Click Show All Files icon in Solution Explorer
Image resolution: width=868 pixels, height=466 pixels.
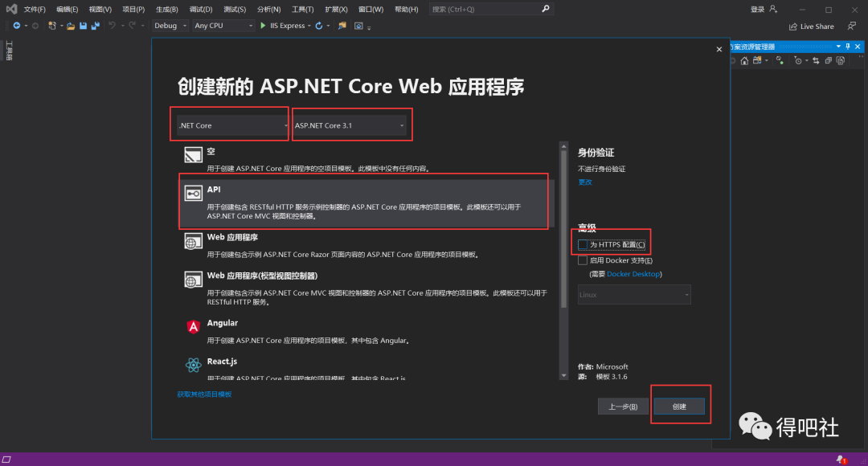point(841,61)
